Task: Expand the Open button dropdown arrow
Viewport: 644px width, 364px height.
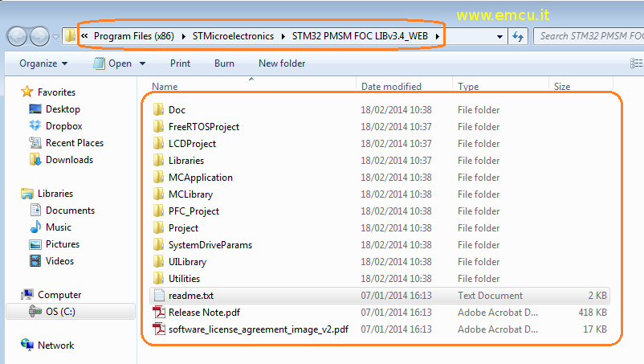Action: (142, 63)
